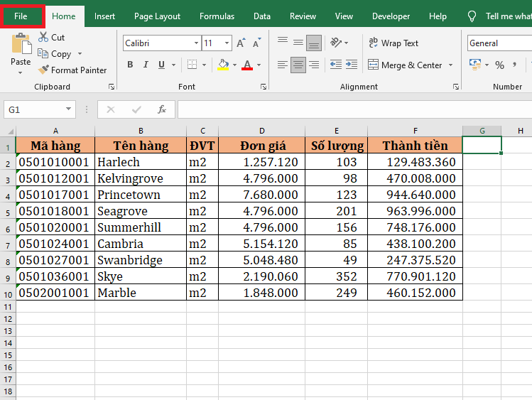
Task: Select the Đơn giá header cell
Action: 262,146
